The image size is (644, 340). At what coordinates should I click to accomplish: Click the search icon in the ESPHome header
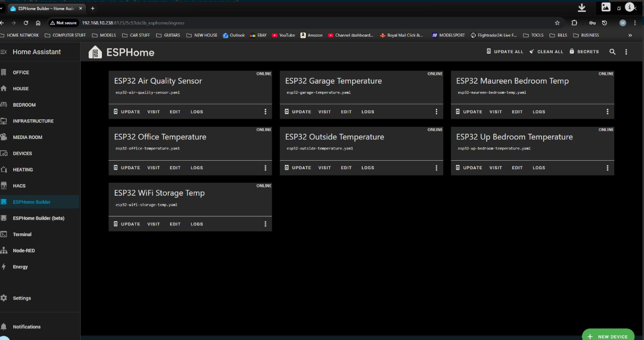tap(613, 52)
